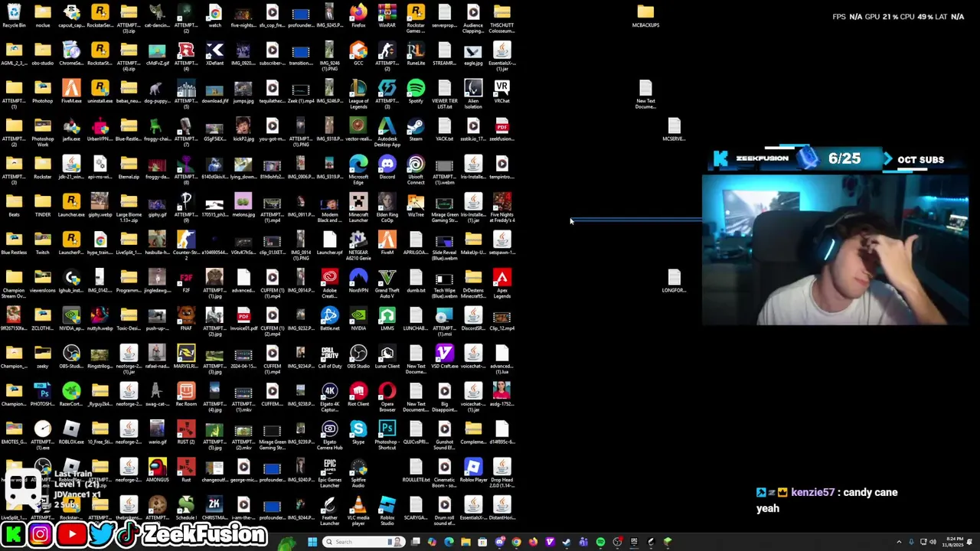Image resolution: width=980 pixels, height=551 pixels.
Task: Open Roblox Studio shortcut
Action: 387,510
